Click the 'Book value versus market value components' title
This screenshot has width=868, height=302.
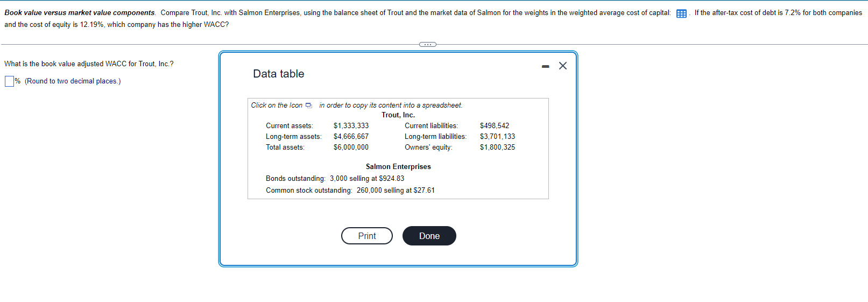point(80,13)
